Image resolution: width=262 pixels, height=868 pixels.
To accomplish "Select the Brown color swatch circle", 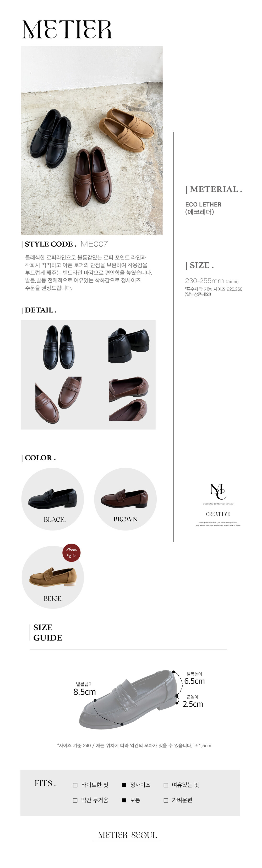I will click(125, 499).
